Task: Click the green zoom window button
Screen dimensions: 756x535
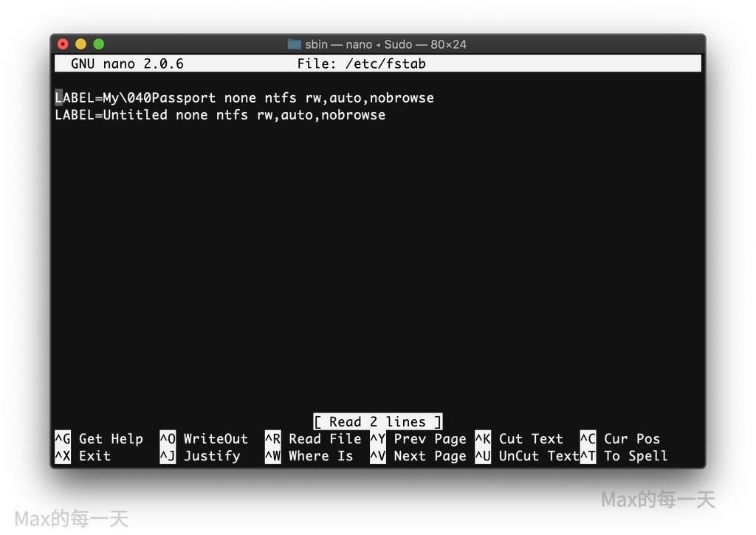Action: [98, 44]
